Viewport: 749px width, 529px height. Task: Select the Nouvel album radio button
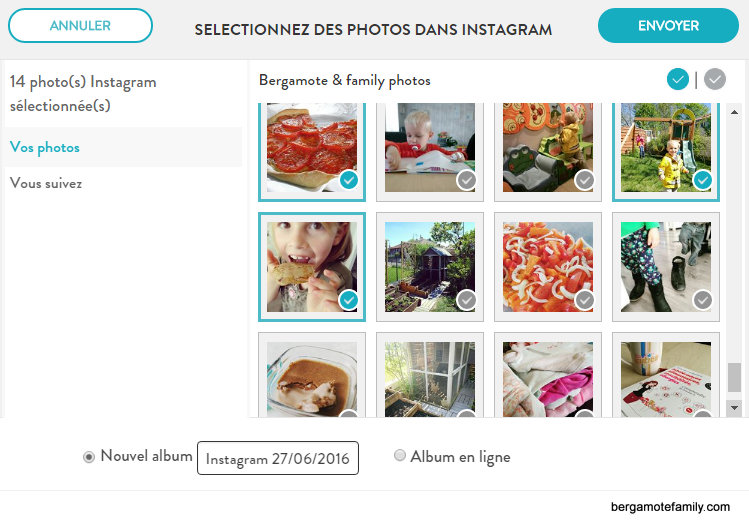click(89, 457)
